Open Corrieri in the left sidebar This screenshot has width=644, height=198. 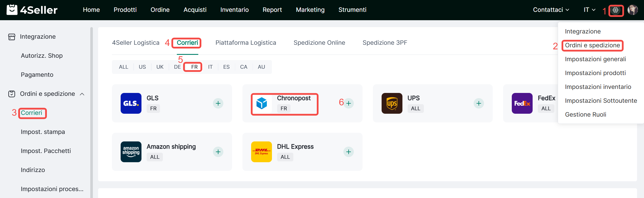32,113
